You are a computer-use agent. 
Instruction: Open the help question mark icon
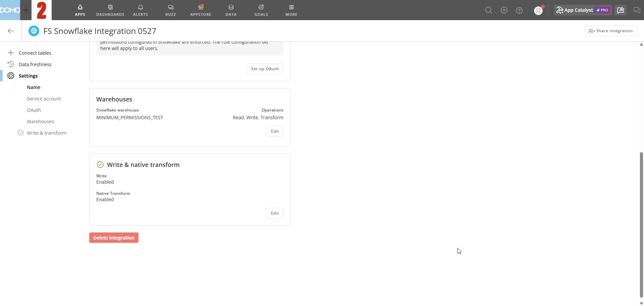pyautogui.click(x=519, y=10)
